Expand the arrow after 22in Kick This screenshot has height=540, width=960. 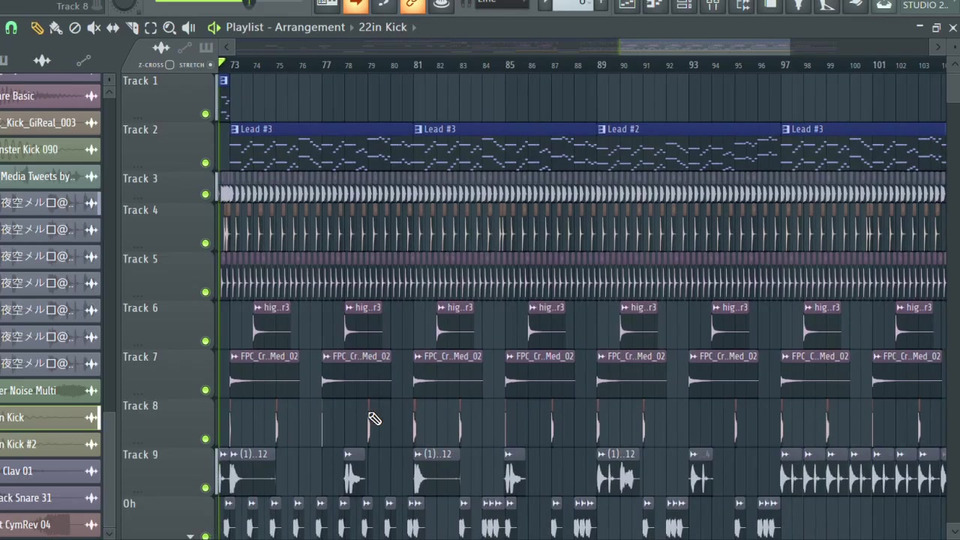[x=414, y=28]
